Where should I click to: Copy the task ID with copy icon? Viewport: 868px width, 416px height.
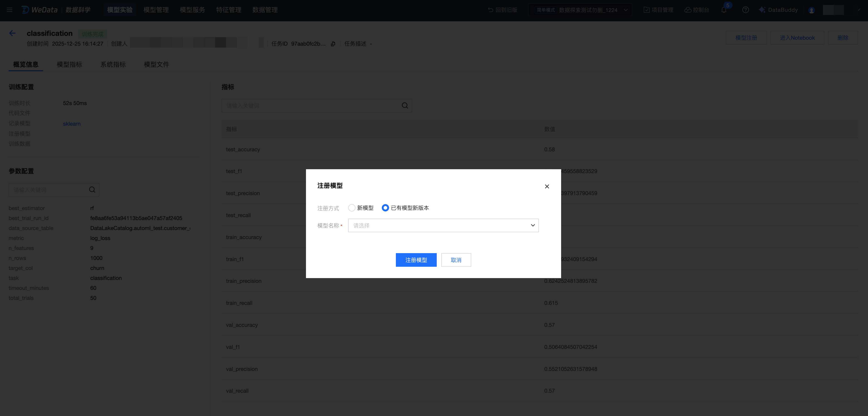click(x=333, y=44)
